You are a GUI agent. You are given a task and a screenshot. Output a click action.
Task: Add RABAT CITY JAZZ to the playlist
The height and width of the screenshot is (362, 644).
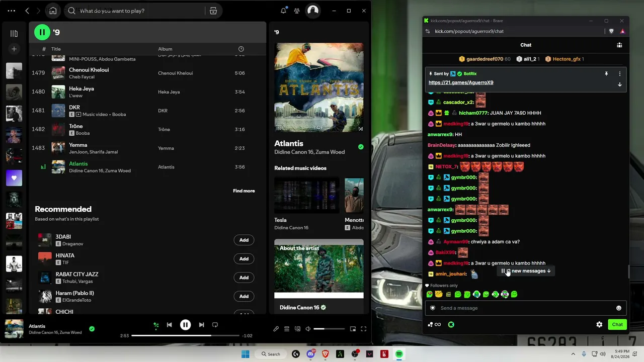coord(244,278)
